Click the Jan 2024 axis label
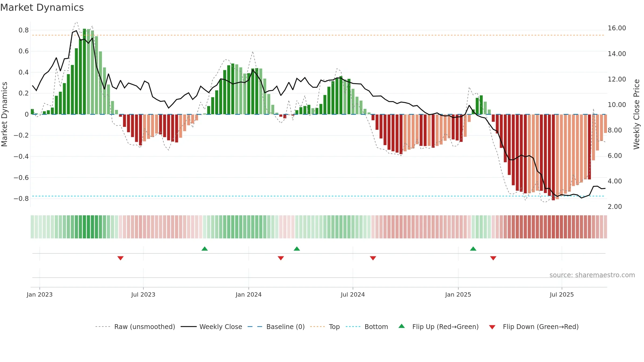 [249, 294]
